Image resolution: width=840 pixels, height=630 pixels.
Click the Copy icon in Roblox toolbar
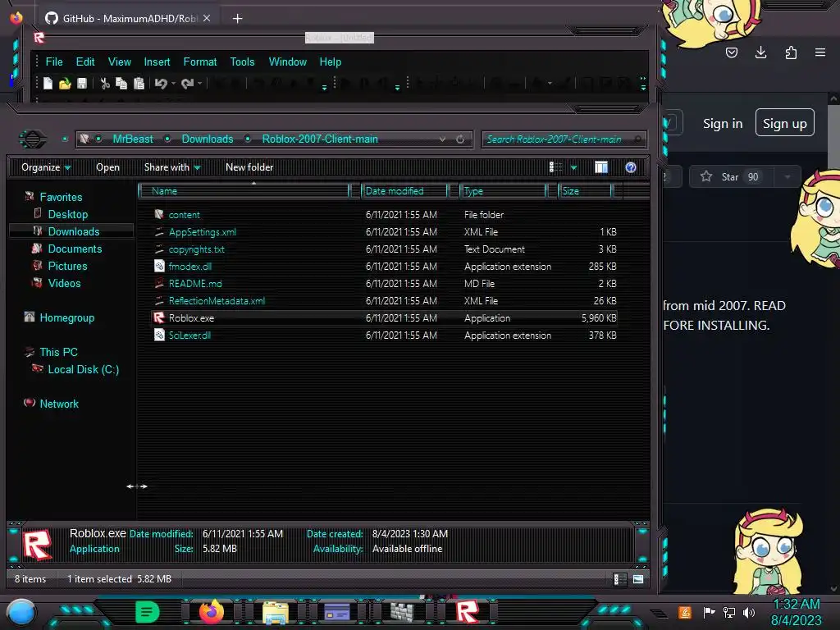[x=121, y=84]
